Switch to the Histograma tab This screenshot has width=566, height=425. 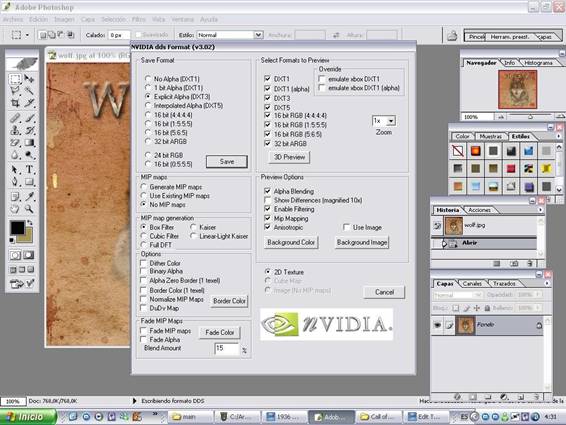coord(539,63)
